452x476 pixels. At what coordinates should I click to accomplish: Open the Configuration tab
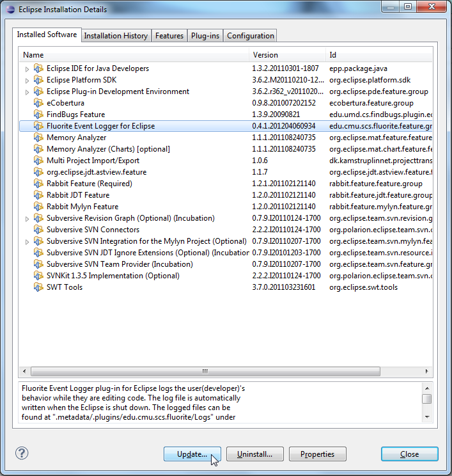click(x=251, y=36)
